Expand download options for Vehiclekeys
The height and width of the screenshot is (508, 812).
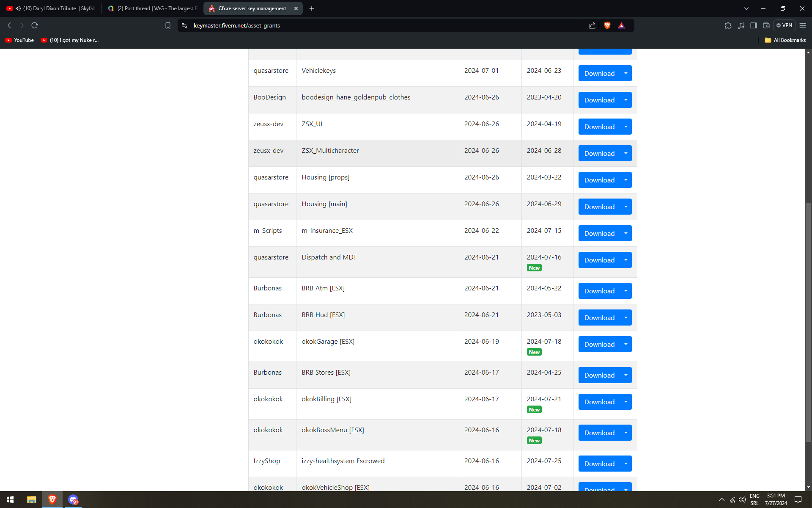(x=626, y=73)
